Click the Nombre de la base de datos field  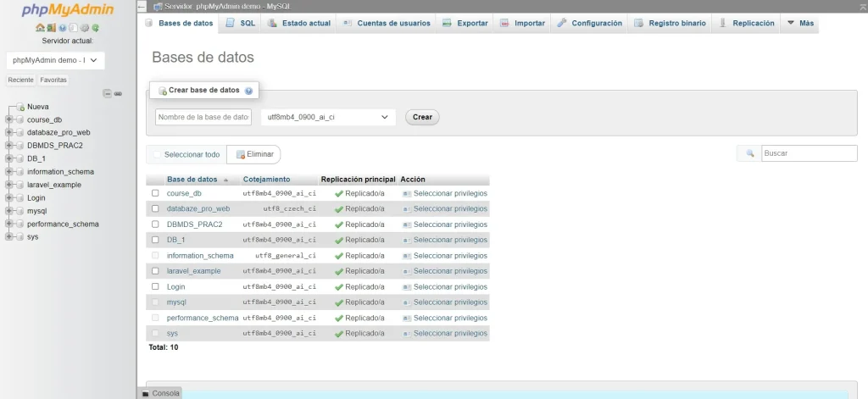point(203,117)
